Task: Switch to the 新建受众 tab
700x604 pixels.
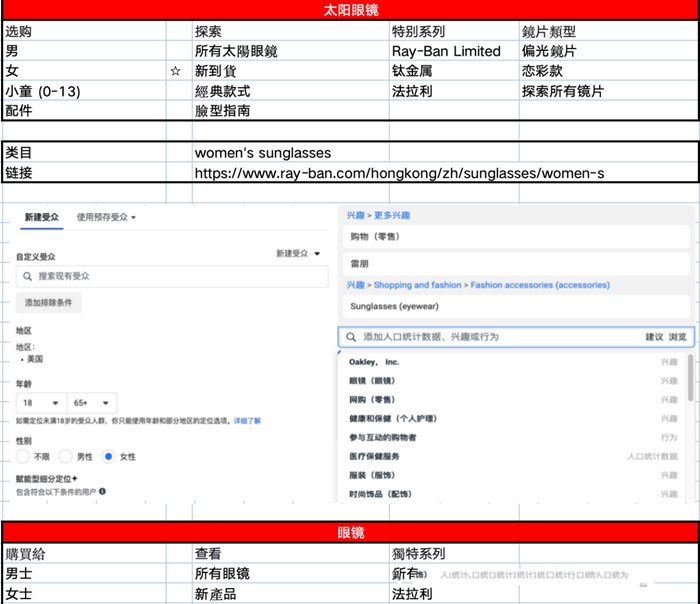Action: coord(42,217)
